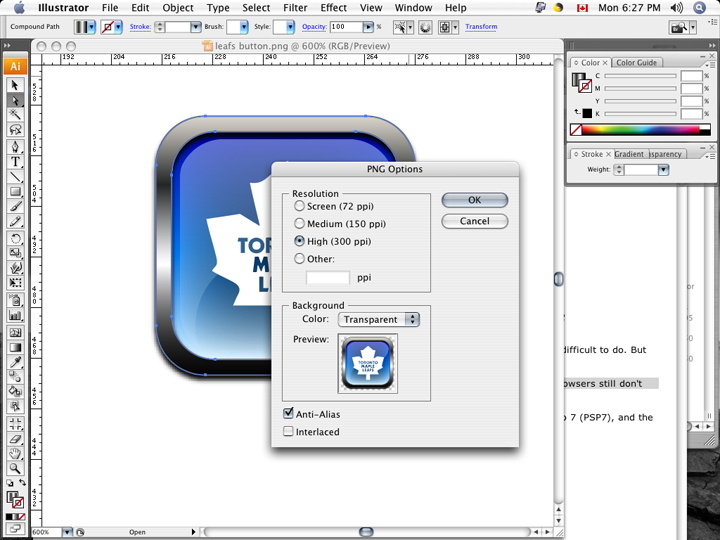Expand the Opacity value dropdown

pyautogui.click(x=368, y=27)
